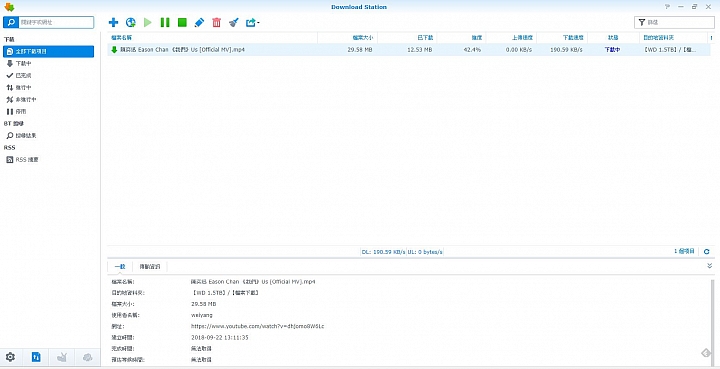This screenshot has height=369, width=720.
Task: Refresh the task list with circular arrow icon
Action: pos(707,252)
